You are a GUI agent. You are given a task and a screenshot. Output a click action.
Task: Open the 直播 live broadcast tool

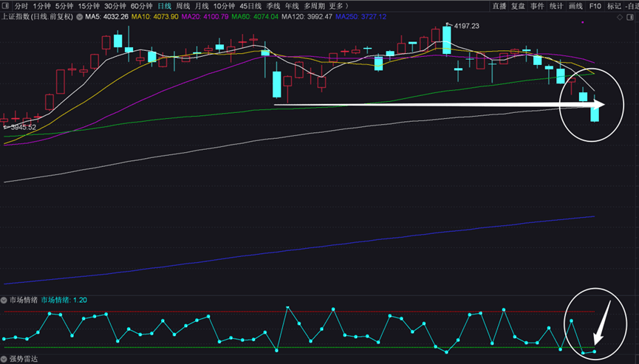pos(499,6)
